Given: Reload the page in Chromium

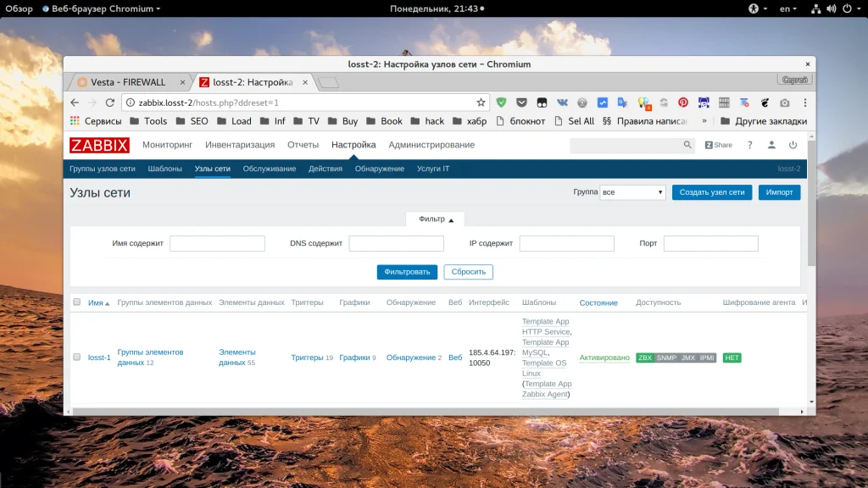Looking at the screenshot, I should pos(109,103).
